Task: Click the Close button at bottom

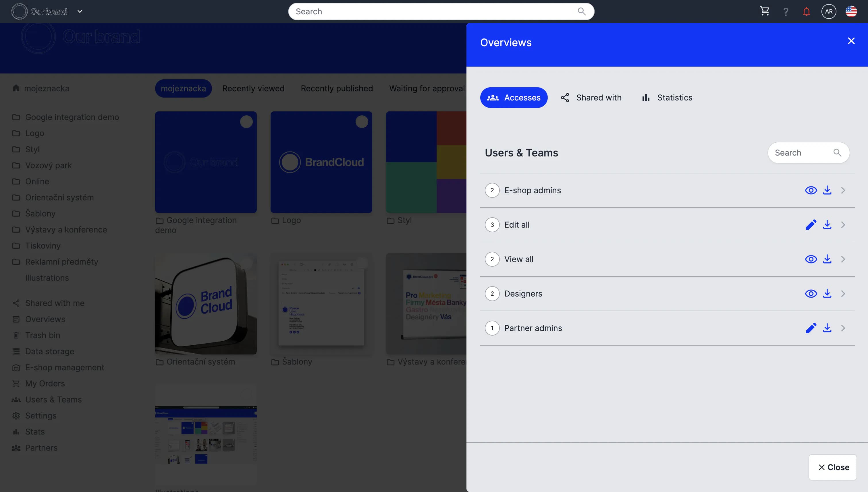Action: click(x=833, y=467)
